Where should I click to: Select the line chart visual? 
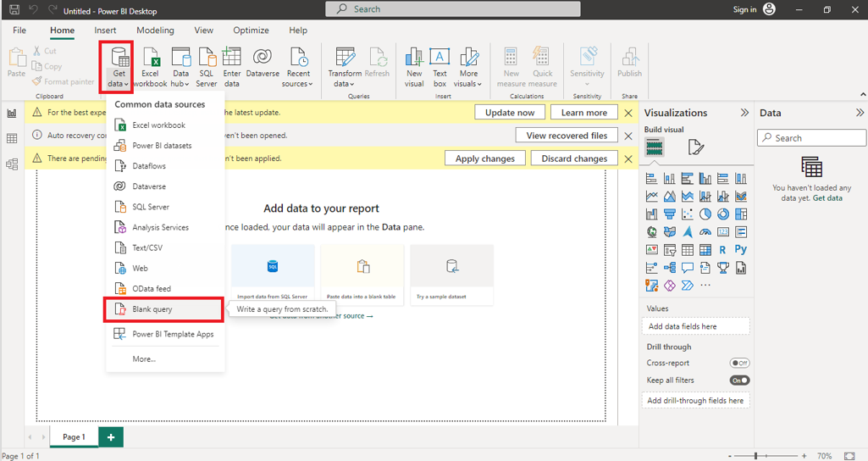tap(652, 196)
